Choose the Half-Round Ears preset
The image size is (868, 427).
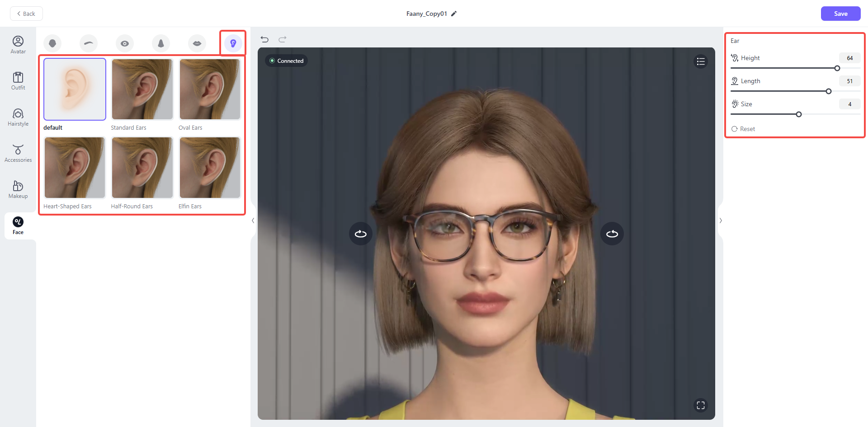142,168
